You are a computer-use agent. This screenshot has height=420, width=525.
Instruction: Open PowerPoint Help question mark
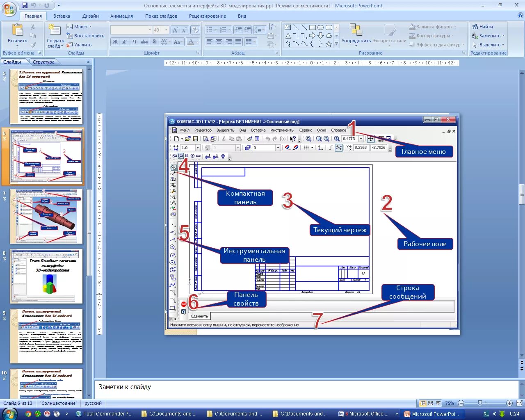pos(520,16)
